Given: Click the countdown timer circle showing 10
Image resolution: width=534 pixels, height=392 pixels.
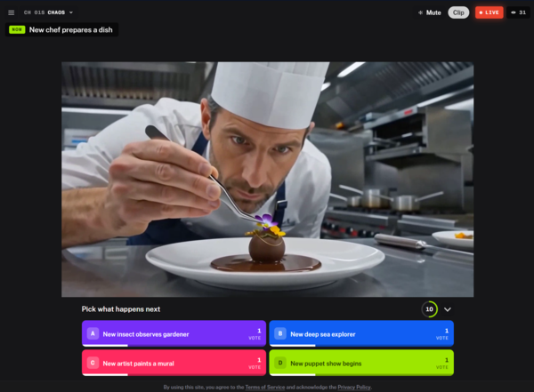Looking at the screenshot, I should 430,309.
